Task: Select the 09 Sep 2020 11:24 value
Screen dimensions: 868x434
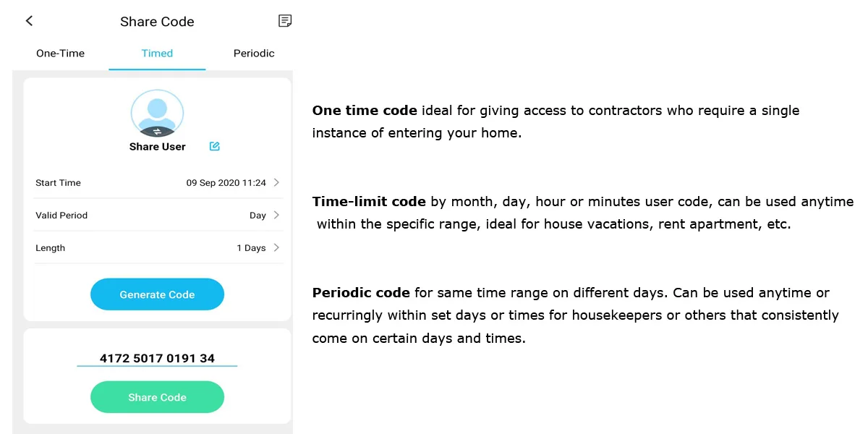Action: coord(226,183)
